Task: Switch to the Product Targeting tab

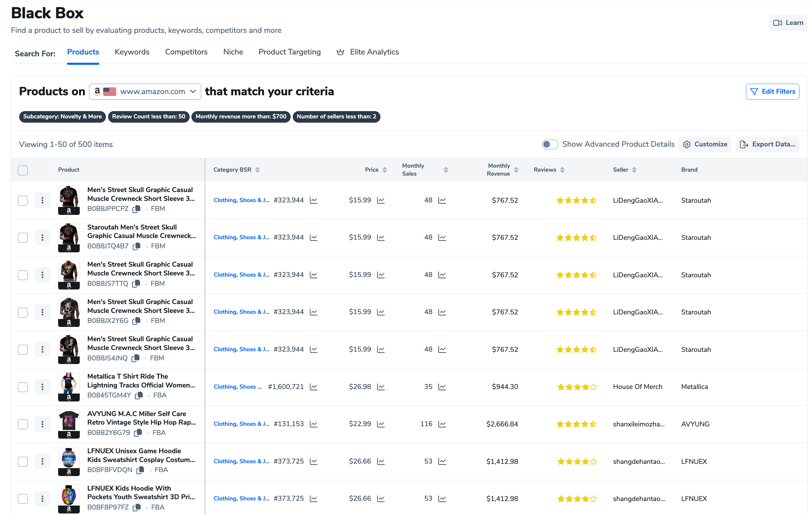Action: point(290,52)
